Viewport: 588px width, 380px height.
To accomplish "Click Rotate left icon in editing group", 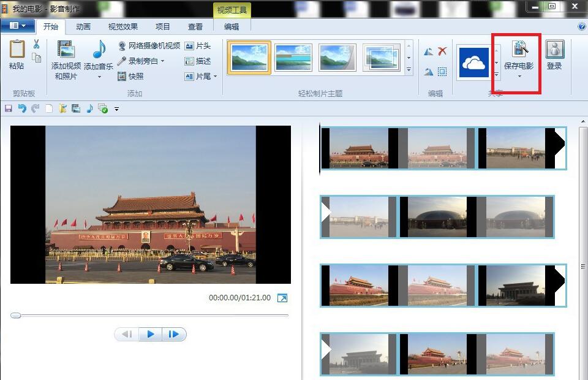I will point(428,51).
